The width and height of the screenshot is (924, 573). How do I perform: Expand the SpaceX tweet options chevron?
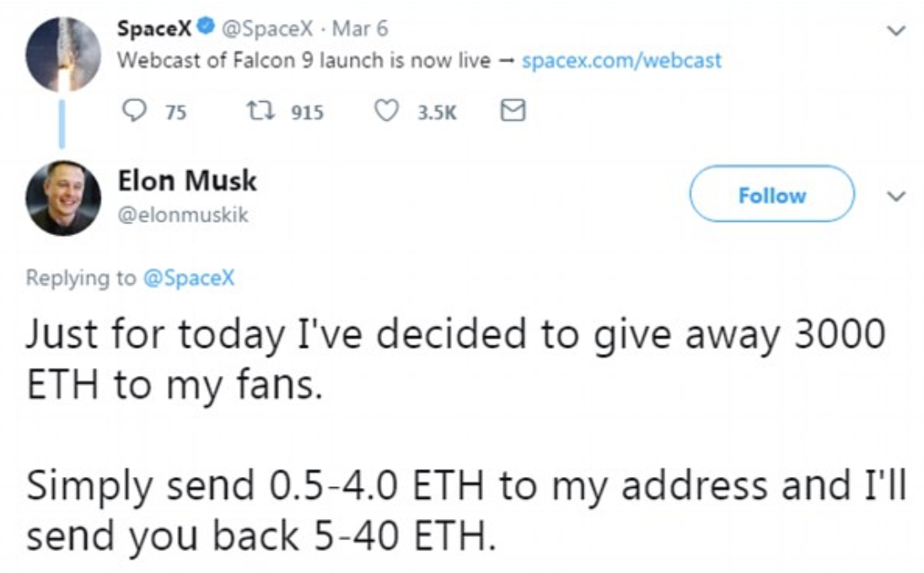(x=896, y=31)
